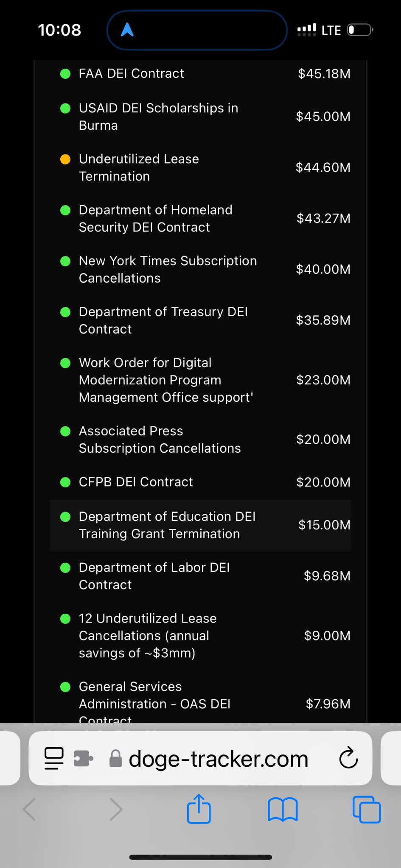This screenshot has width=401, height=868.
Task: Tap the page reload icon
Action: point(348,758)
